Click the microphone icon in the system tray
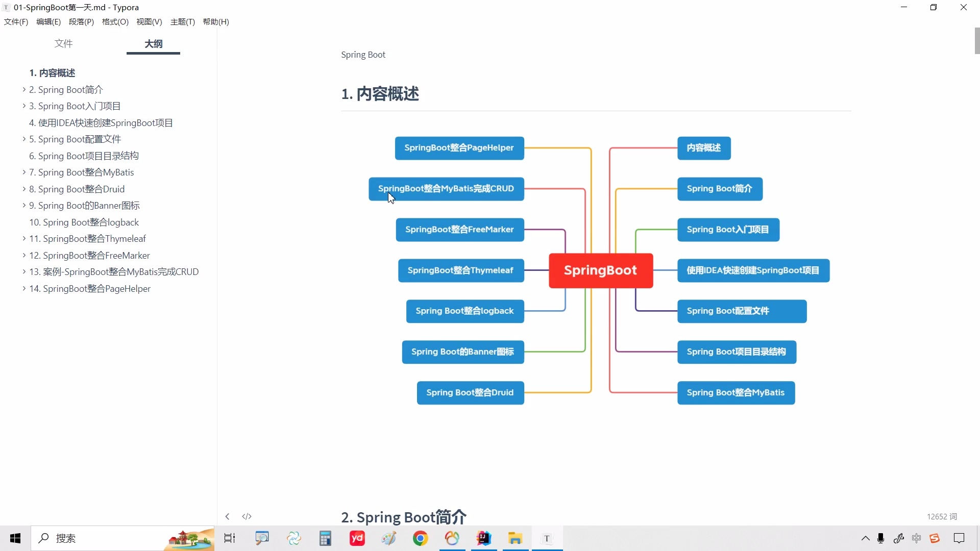This screenshot has height=551, width=980. (x=880, y=538)
